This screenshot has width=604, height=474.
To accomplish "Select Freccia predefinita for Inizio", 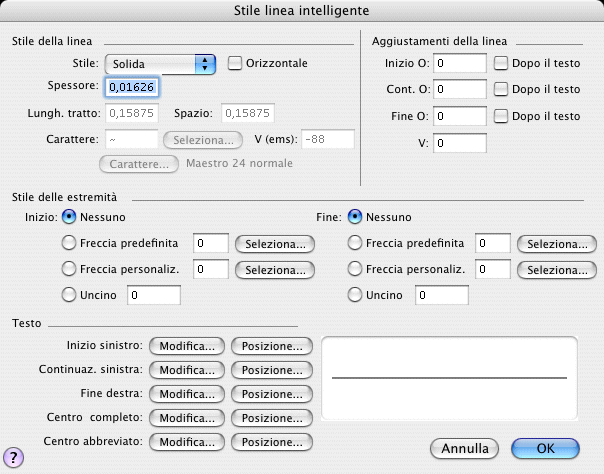I will click(69, 243).
